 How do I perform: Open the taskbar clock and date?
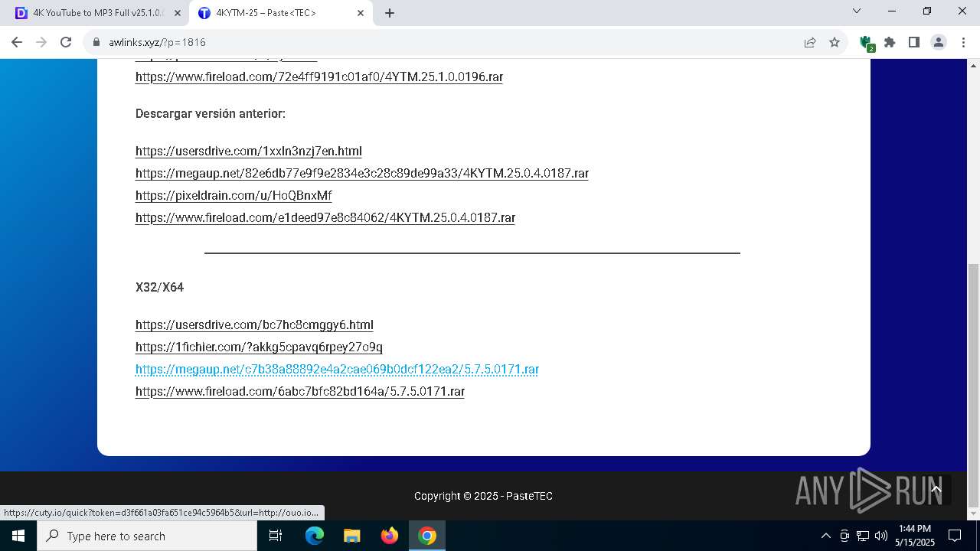coord(915,536)
